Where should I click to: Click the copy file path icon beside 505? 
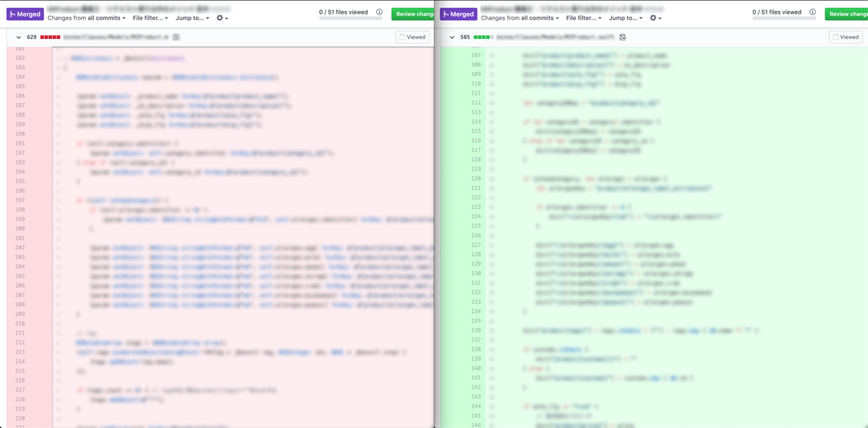click(624, 37)
